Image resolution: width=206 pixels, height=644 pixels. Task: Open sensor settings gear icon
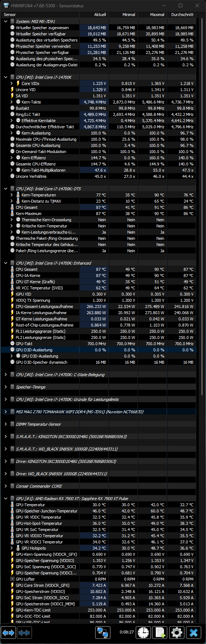177,633
